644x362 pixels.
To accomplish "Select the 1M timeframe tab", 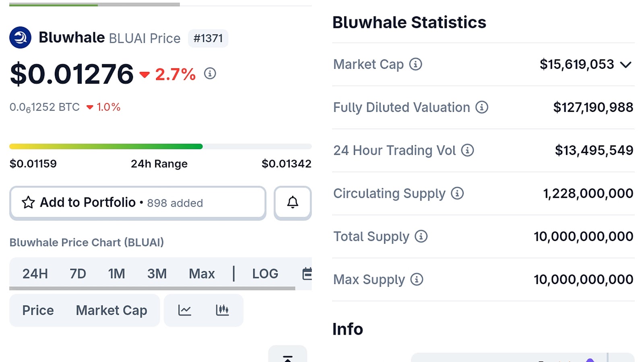I will [x=116, y=273].
